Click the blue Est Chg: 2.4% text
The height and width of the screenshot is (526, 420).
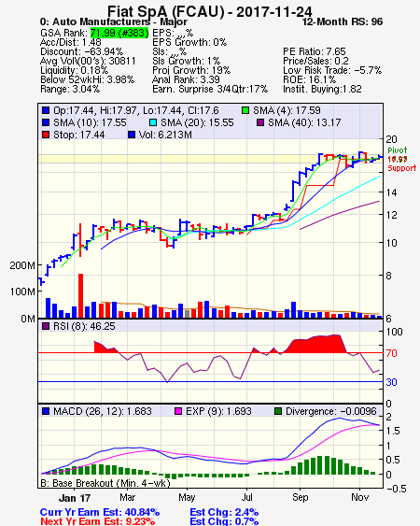tap(224, 513)
